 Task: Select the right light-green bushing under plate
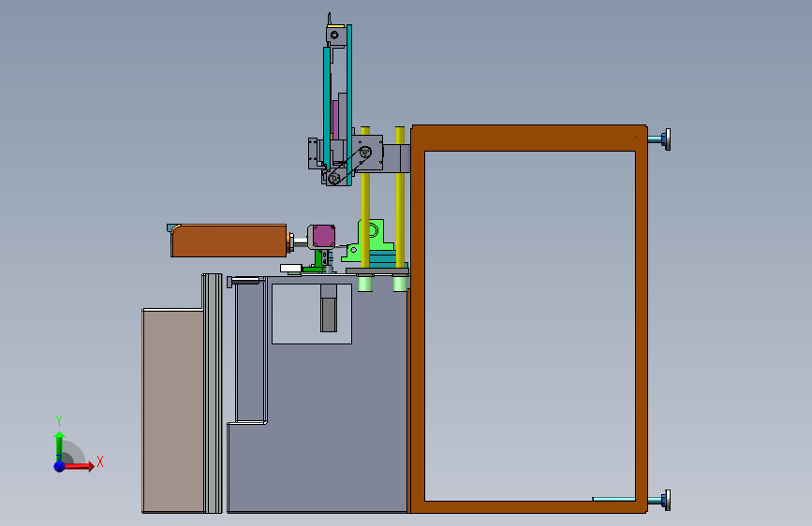399,284
